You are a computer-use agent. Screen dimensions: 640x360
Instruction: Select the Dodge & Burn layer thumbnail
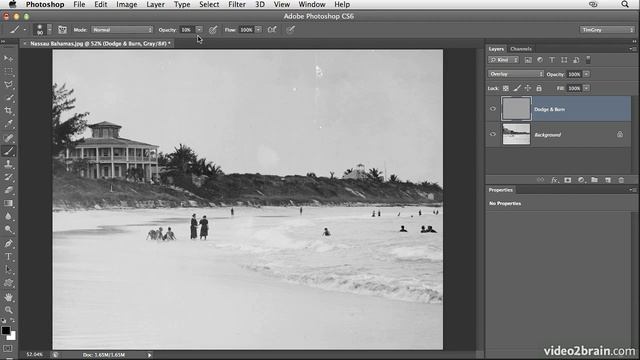pos(516,109)
